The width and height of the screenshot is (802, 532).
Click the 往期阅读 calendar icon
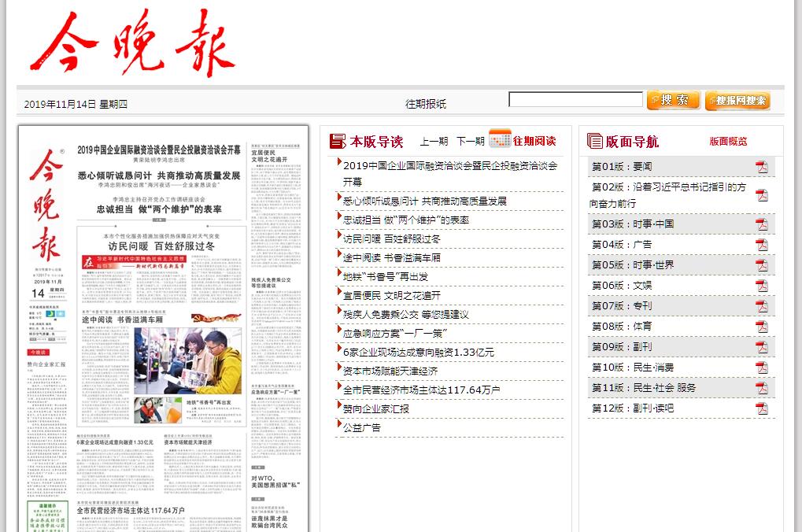click(500, 139)
